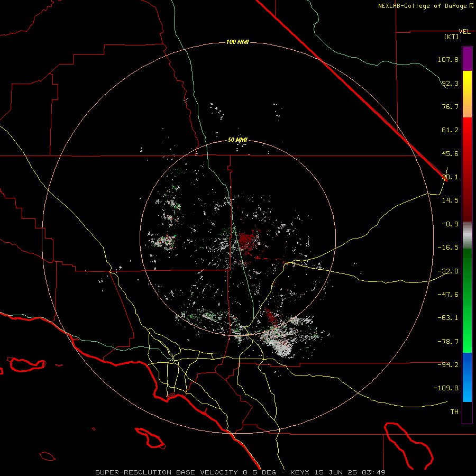Click the VEL legend heading
The height and width of the screenshot is (476, 476).
pyautogui.click(x=464, y=32)
